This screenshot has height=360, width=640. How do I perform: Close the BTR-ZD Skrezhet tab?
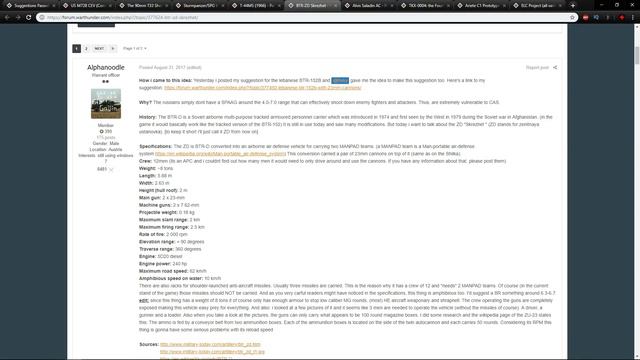[335, 6]
